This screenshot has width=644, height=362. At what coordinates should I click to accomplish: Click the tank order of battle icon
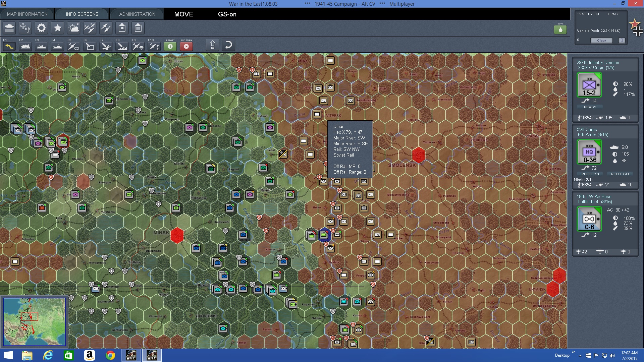[9, 28]
